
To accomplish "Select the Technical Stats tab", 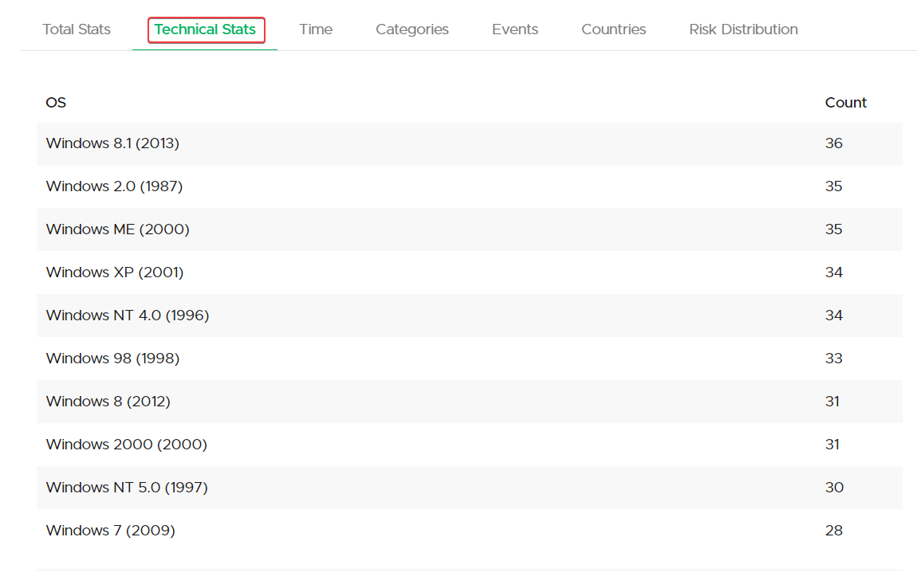I will pos(206,29).
